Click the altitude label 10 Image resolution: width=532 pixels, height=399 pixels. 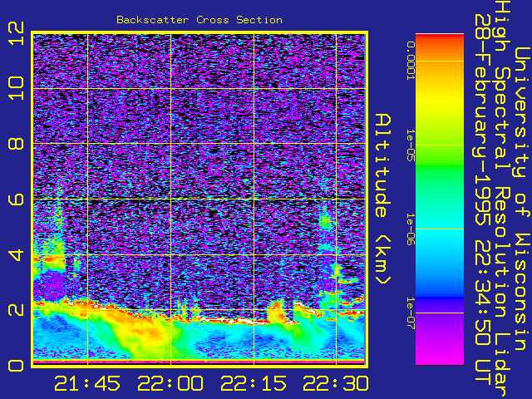click(16, 88)
